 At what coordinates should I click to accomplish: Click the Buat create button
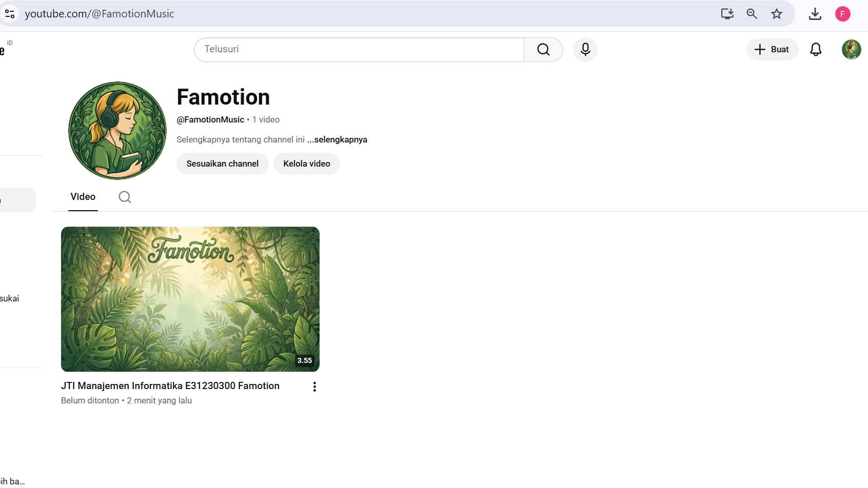tap(772, 49)
